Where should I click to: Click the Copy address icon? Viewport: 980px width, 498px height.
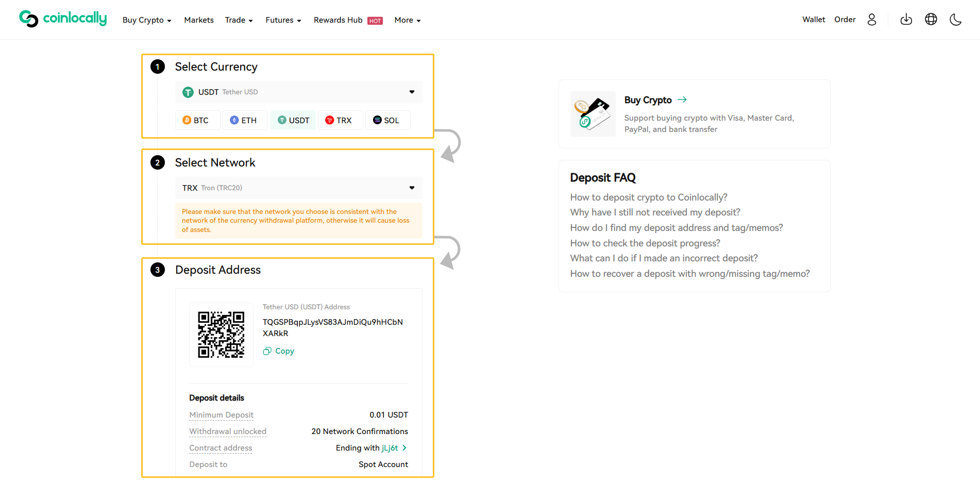[267, 351]
